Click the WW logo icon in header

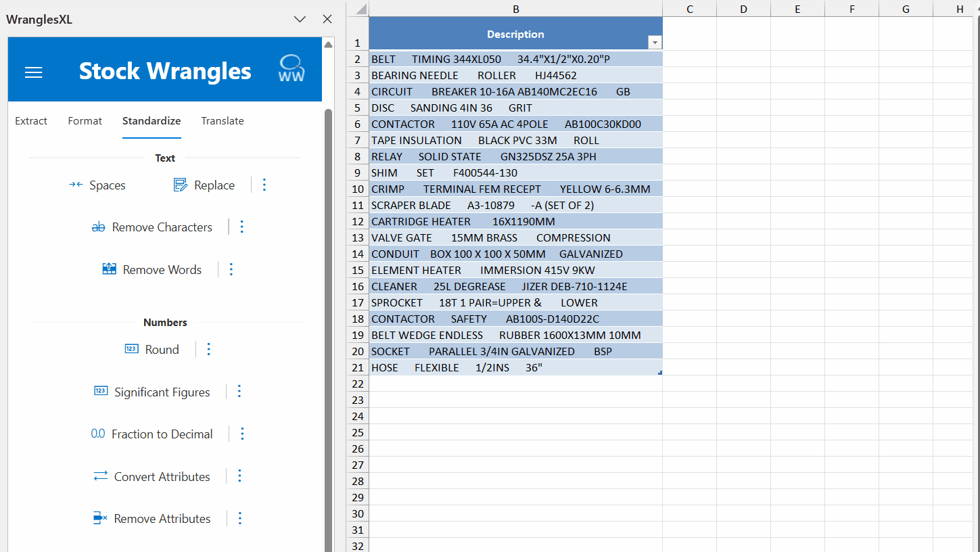(x=291, y=69)
